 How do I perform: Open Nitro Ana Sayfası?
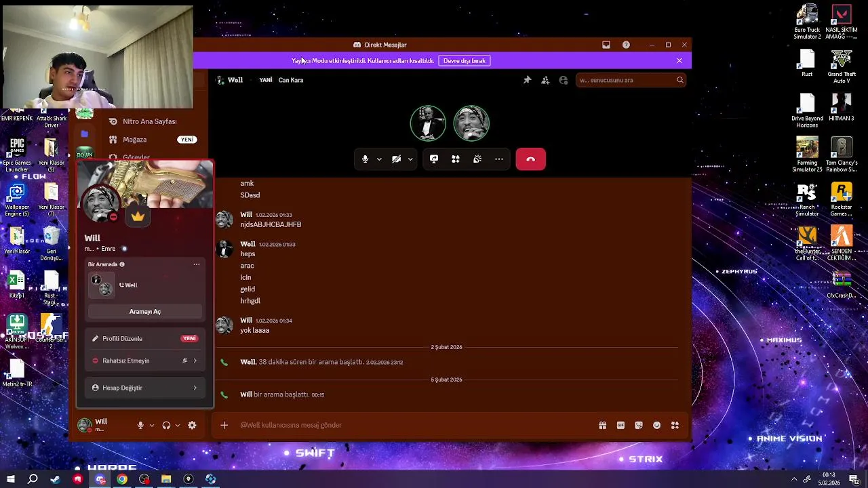point(149,121)
